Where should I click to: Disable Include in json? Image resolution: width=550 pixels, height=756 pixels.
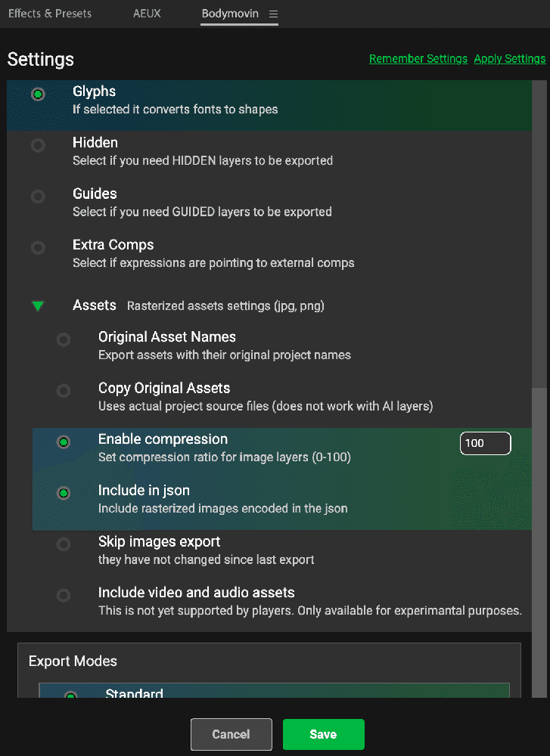[64, 493]
